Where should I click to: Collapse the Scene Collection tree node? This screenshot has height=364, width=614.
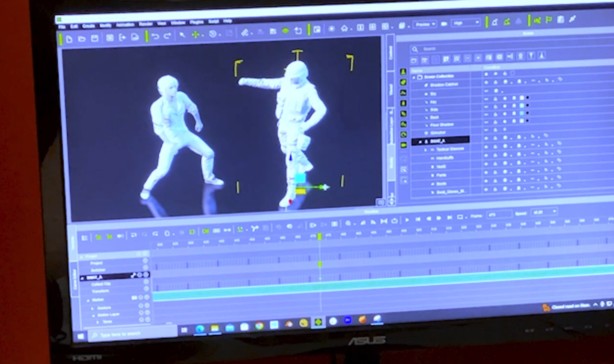(415, 76)
